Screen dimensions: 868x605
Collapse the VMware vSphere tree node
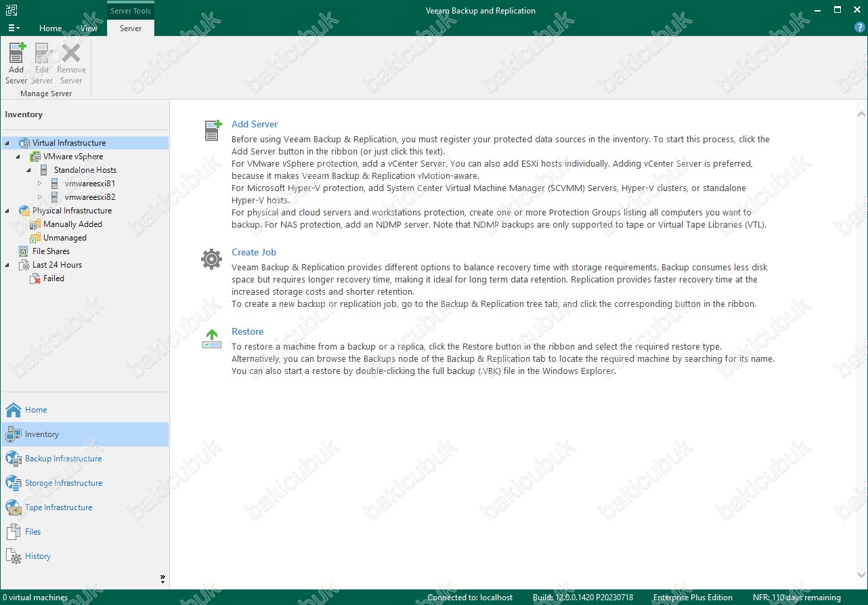coord(18,157)
